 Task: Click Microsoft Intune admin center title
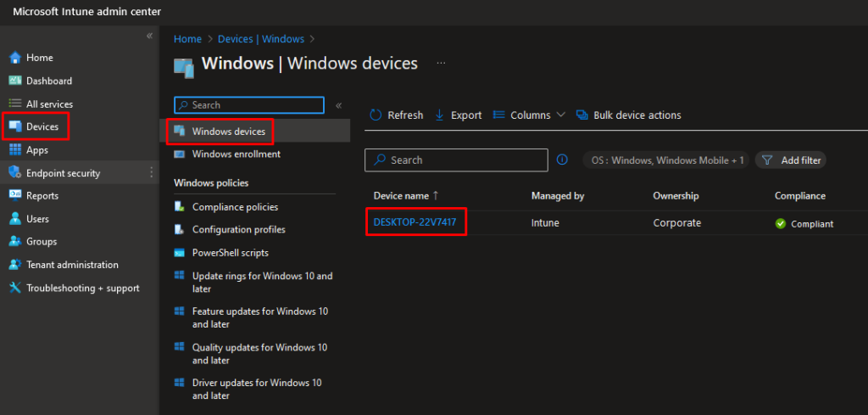point(87,12)
